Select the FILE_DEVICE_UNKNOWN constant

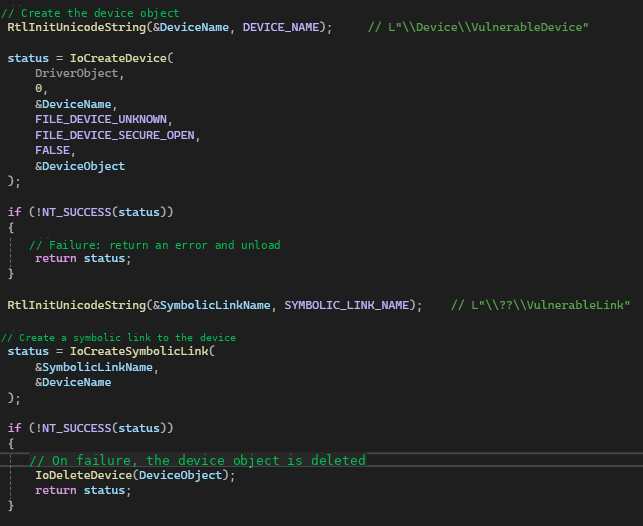point(100,120)
